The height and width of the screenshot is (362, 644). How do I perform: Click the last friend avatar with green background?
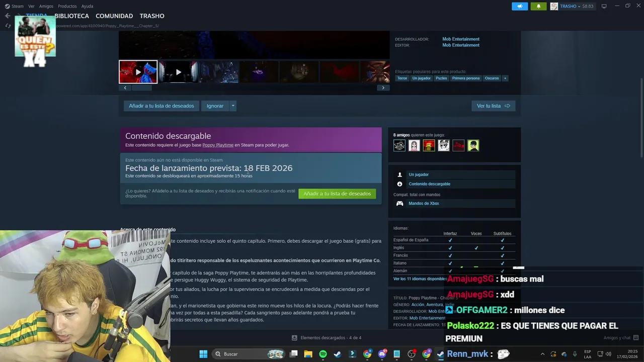pos(473,146)
